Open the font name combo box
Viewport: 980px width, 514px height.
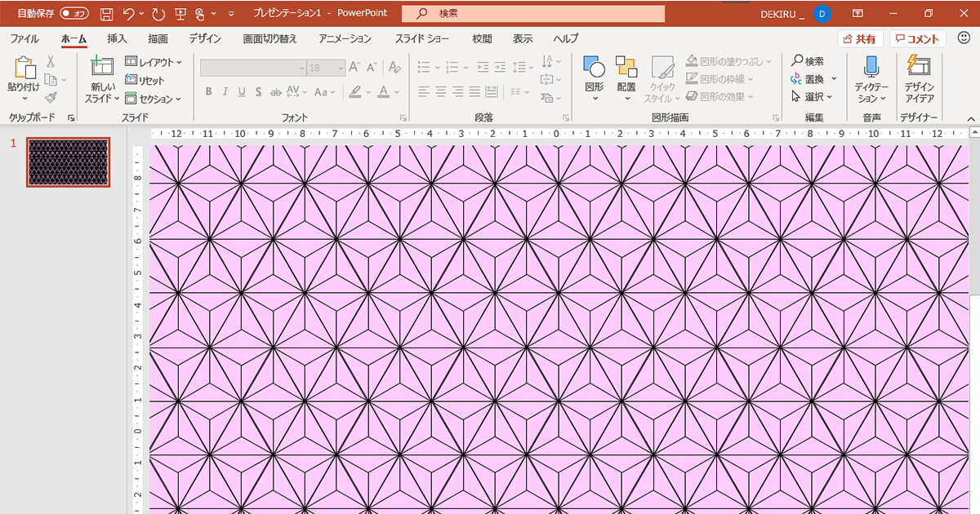253,68
